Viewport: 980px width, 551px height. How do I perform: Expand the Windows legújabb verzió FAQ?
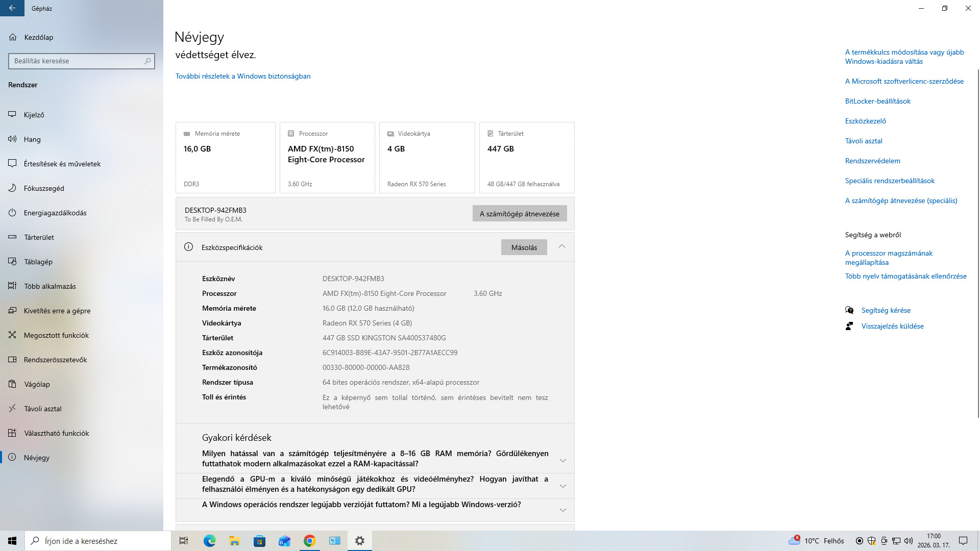[562, 510]
